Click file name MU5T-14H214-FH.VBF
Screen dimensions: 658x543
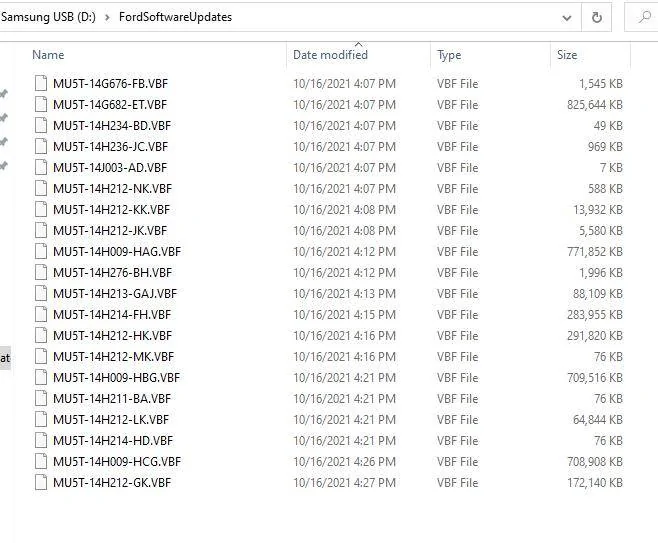(x=112, y=314)
